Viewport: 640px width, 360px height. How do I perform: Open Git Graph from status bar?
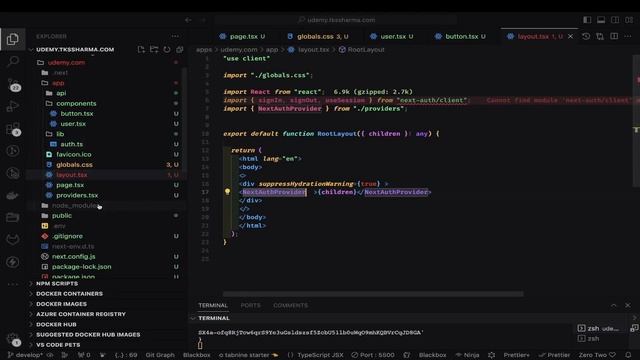pyautogui.click(x=160, y=355)
